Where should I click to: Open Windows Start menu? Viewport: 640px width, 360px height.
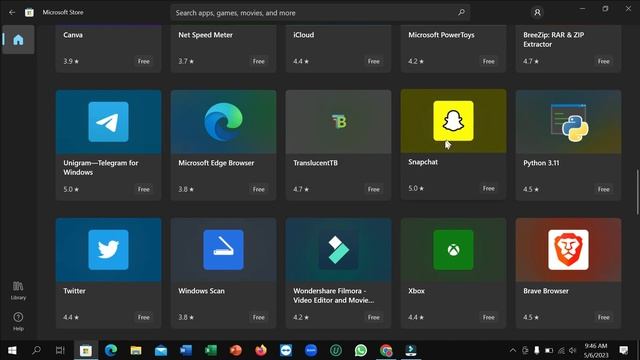point(12,350)
